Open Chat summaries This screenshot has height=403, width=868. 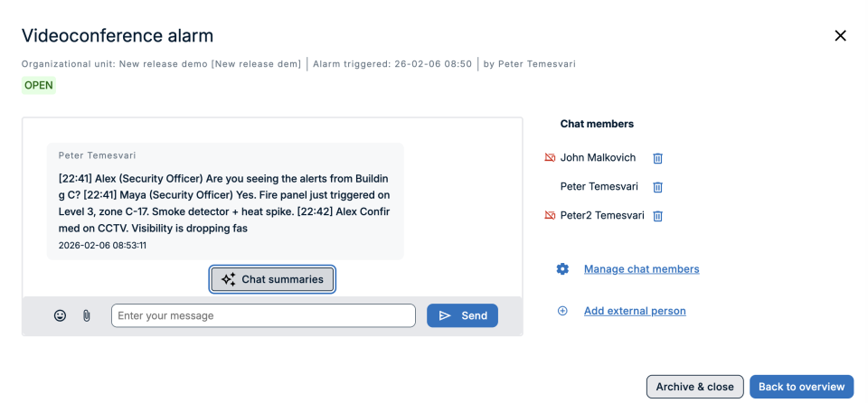[x=273, y=279]
